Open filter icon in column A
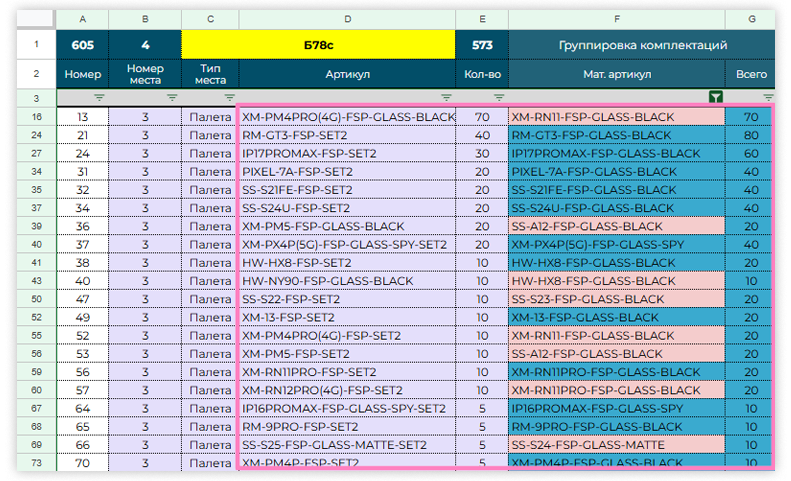This screenshot has height=481, width=791. click(99, 98)
